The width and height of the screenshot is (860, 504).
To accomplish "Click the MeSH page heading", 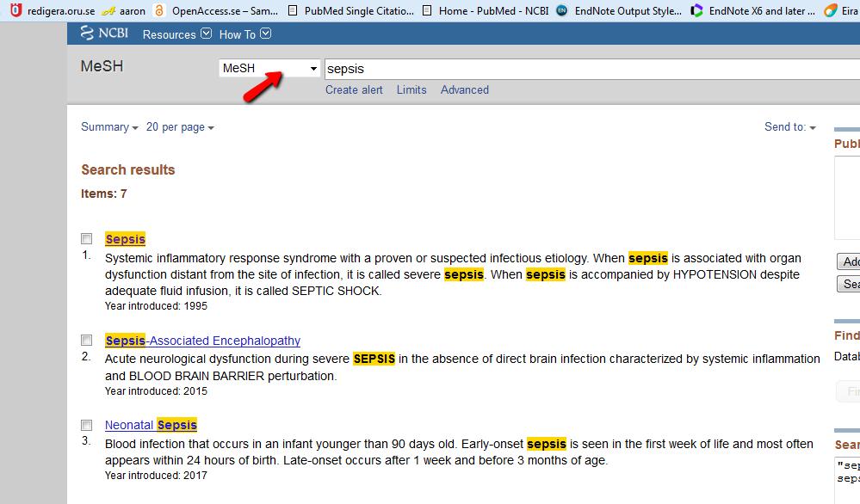I will (102, 66).
